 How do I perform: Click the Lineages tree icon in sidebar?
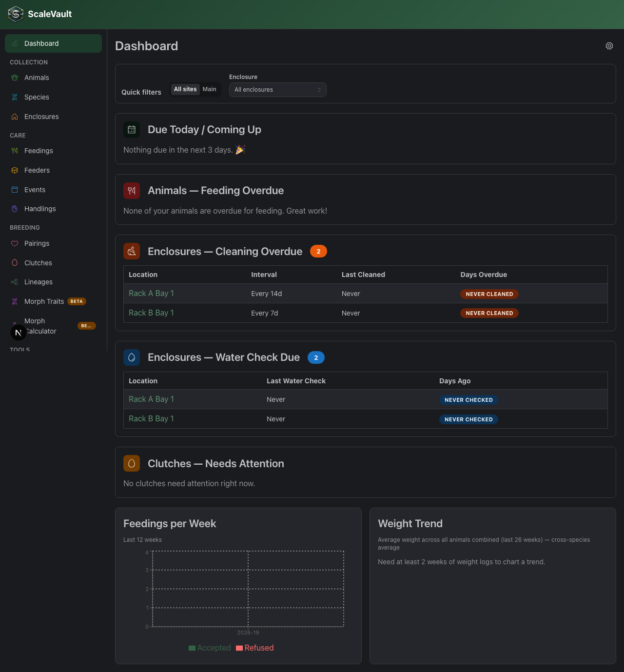click(x=15, y=282)
